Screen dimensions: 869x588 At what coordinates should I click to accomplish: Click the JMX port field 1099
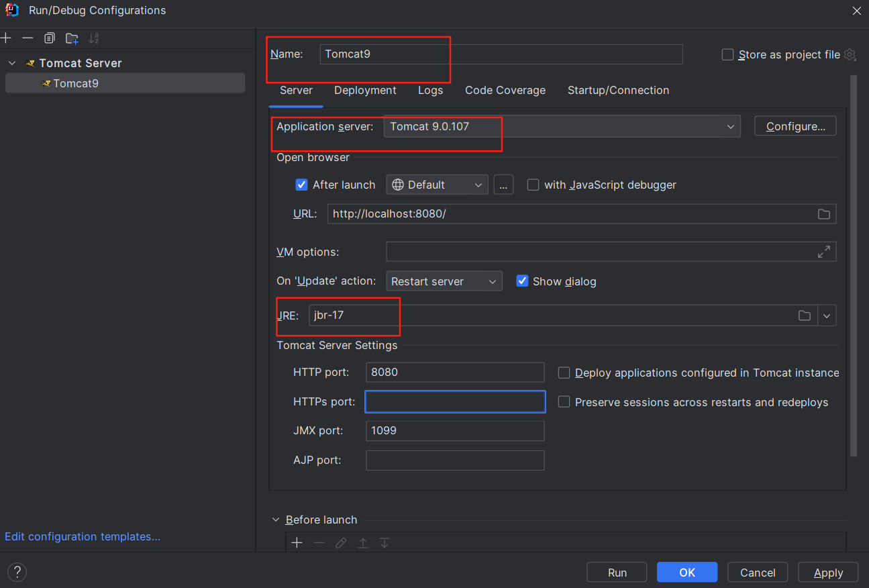click(455, 431)
